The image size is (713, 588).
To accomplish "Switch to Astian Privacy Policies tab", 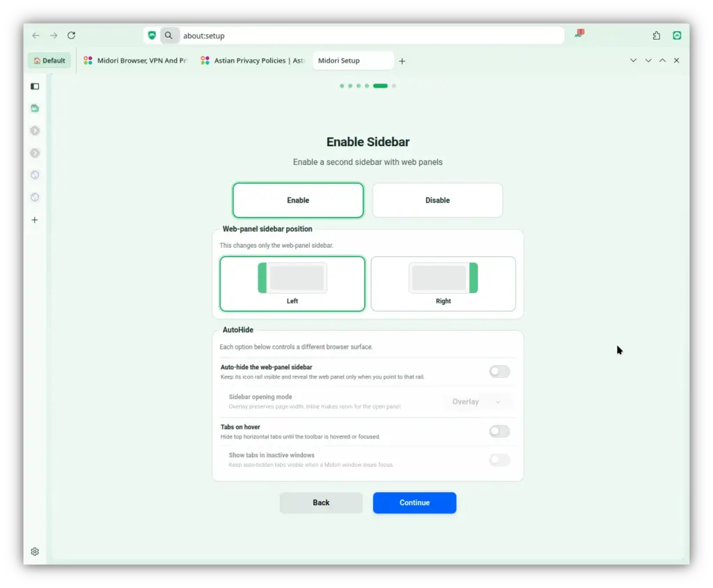I will point(253,61).
